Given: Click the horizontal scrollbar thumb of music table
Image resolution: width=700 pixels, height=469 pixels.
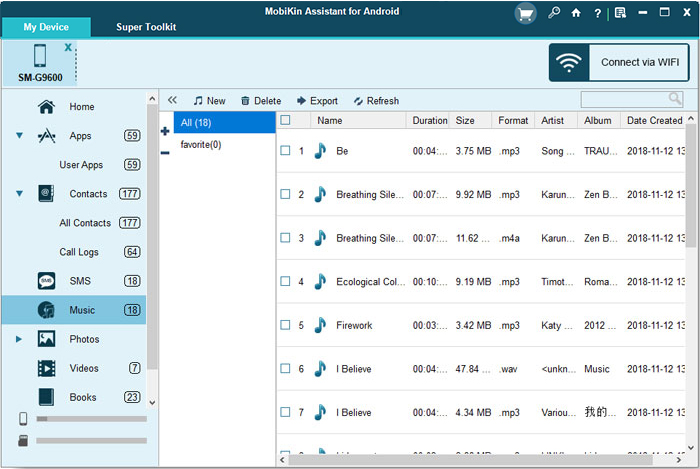Looking at the screenshot, I should (471, 460).
